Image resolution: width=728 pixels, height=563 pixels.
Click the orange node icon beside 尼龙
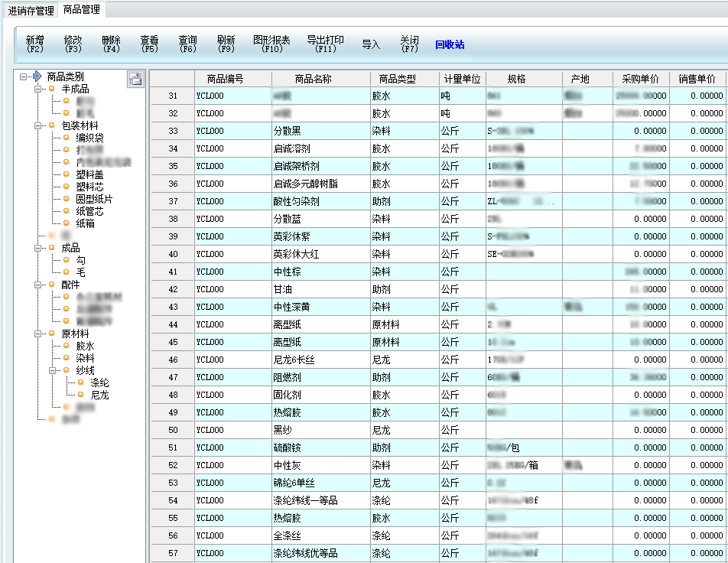(80, 395)
